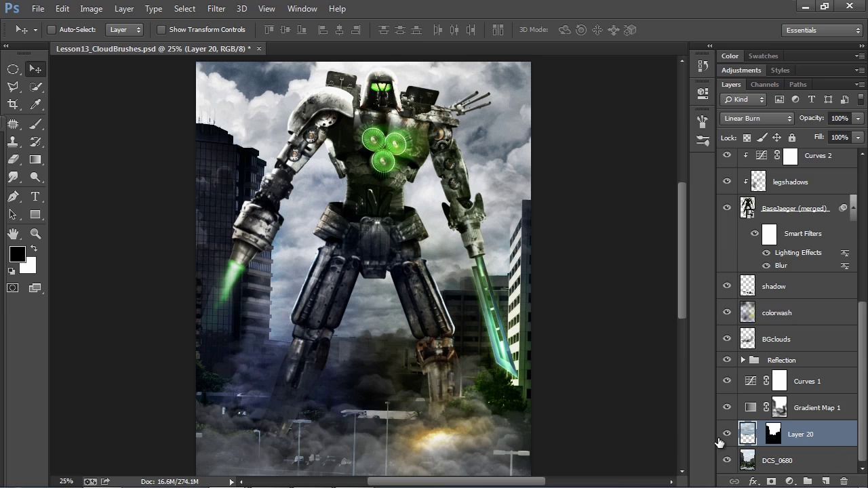
Task: Select the Layer 20 mask thumbnail
Action: [x=773, y=434]
